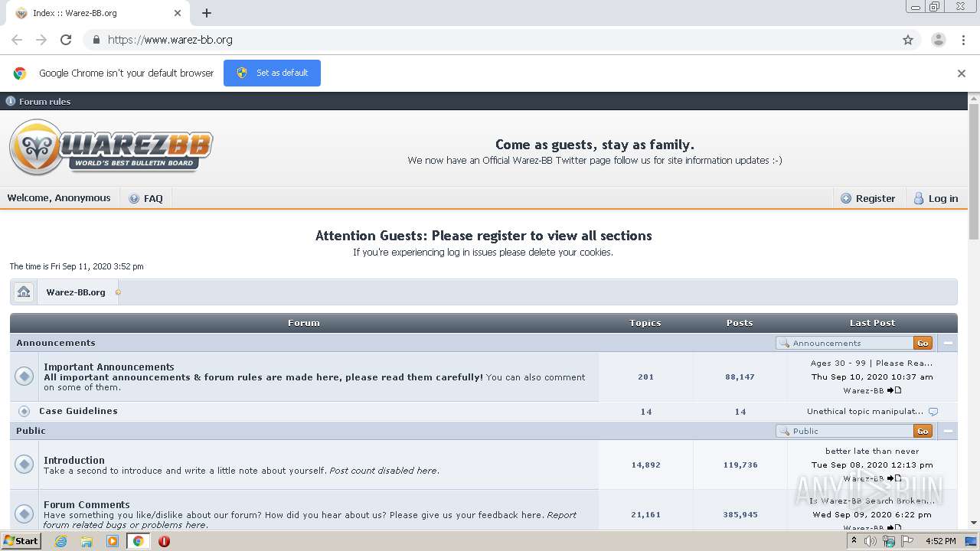Click the WarezBB logo image

111,147
